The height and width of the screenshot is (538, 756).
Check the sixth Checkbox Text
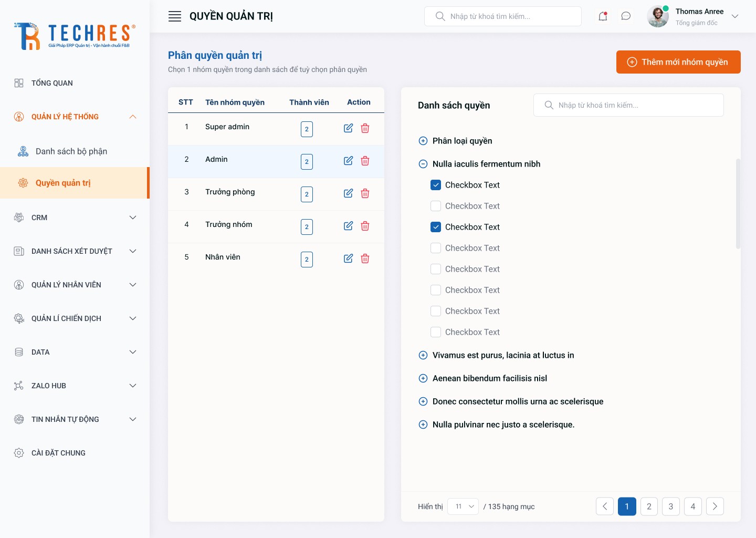436,290
